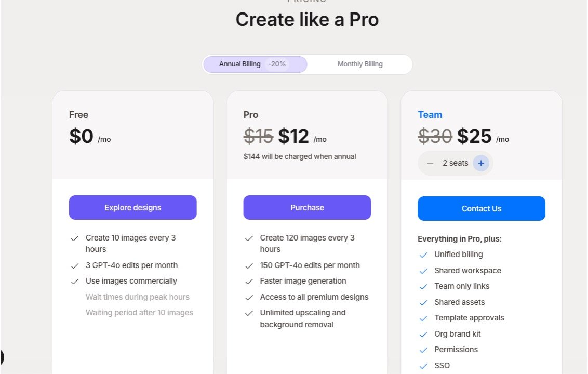The width and height of the screenshot is (588, 374).
Task: Click the dark circle at left edge
Action: pos(2,357)
